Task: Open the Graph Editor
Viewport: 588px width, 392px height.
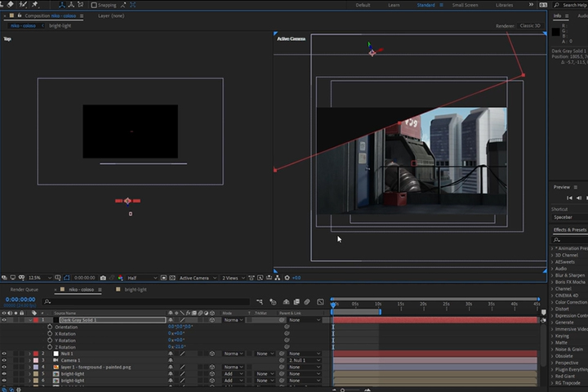Action: pos(320,301)
